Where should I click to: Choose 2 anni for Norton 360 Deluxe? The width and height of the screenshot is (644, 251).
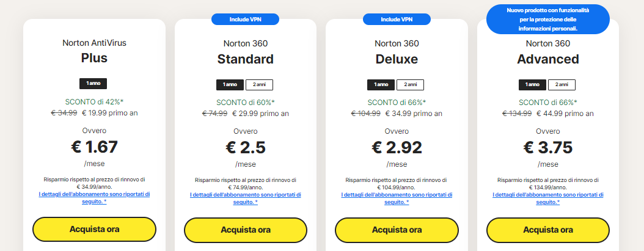411,85
